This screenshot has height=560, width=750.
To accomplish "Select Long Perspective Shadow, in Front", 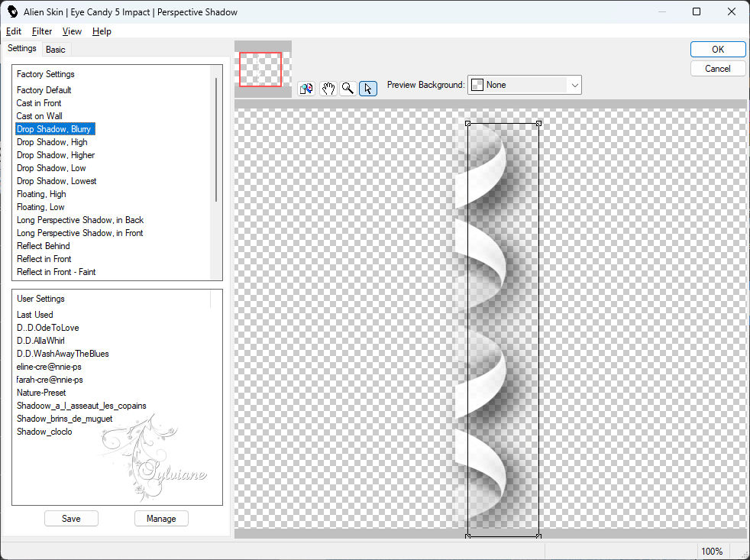I will [x=80, y=232].
